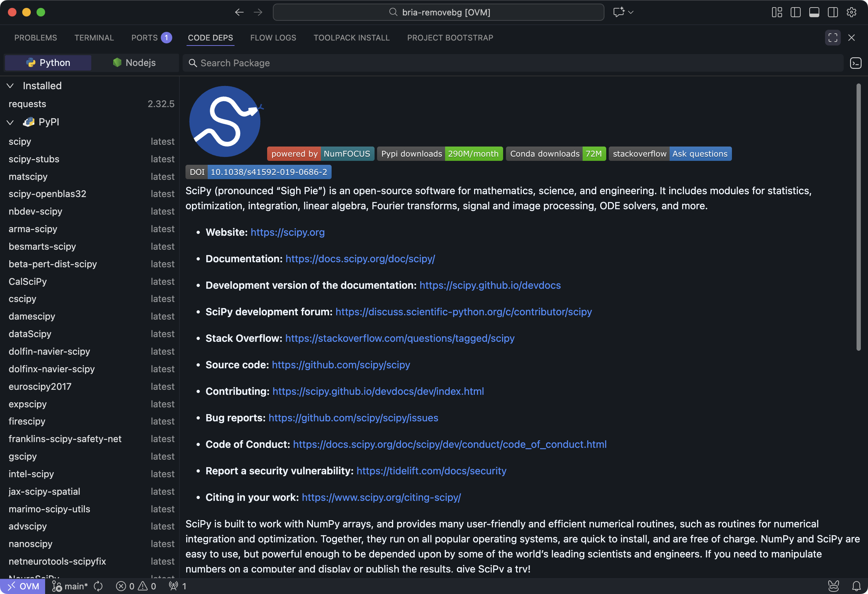The image size is (868, 594).
Task: Collapse the Installed section
Action: (10, 86)
